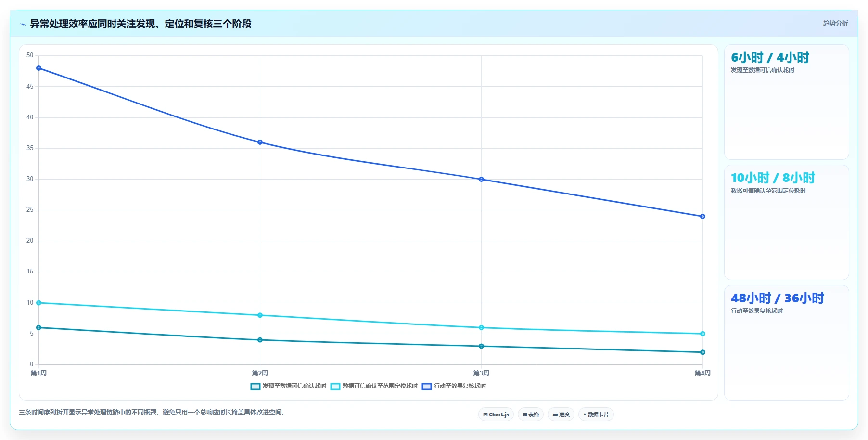868x440 pixels.
Task: Click the 第1周 point on the cyan line at 10
Action: coord(39,303)
